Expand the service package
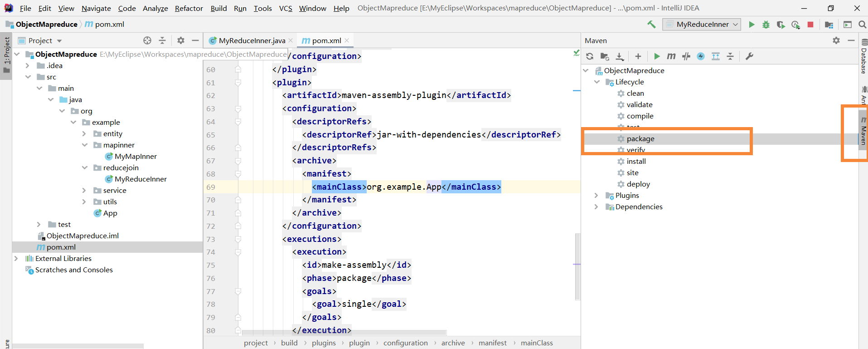This screenshot has height=349, width=868. 84,191
